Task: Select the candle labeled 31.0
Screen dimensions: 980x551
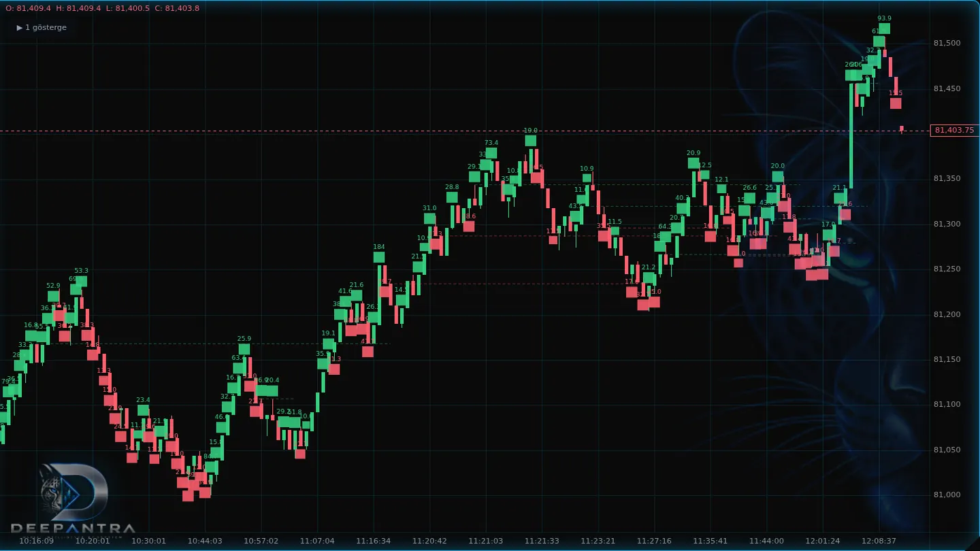Action: 429,218
